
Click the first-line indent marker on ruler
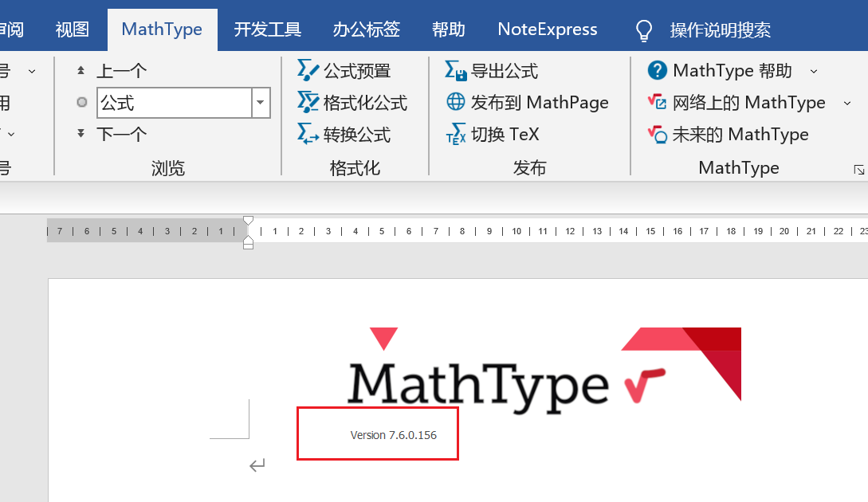249,220
